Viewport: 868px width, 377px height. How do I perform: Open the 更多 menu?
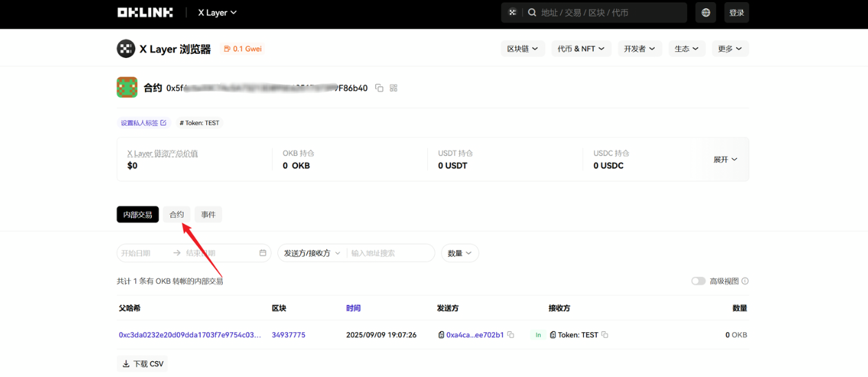[x=730, y=48]
